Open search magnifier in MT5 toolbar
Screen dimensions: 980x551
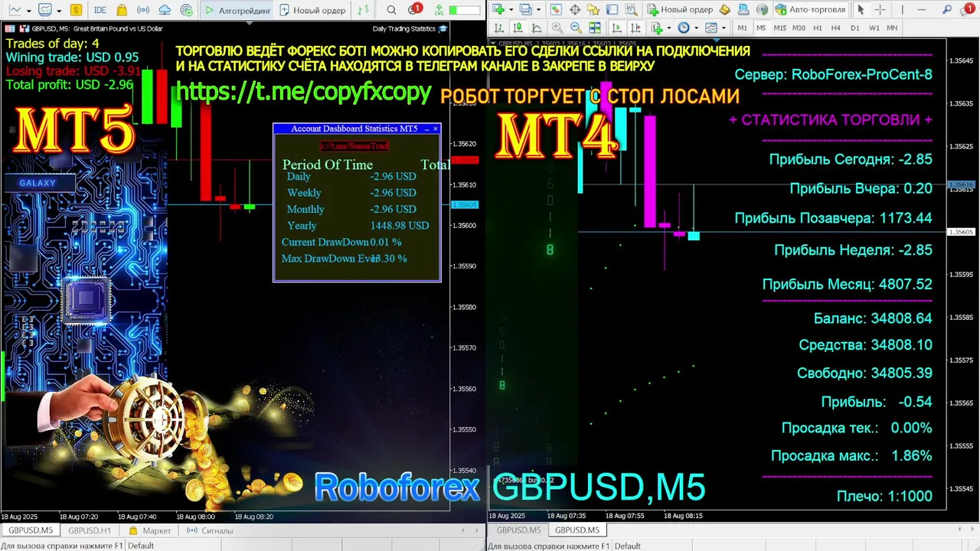(391, 10)
